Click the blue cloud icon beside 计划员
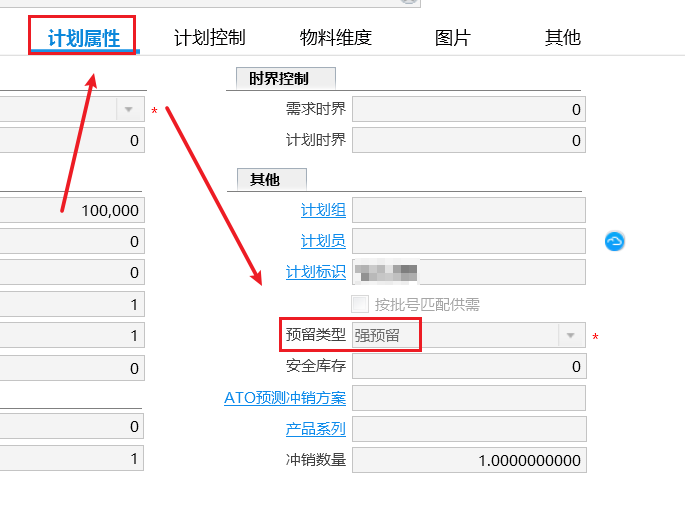 (615, 241)
